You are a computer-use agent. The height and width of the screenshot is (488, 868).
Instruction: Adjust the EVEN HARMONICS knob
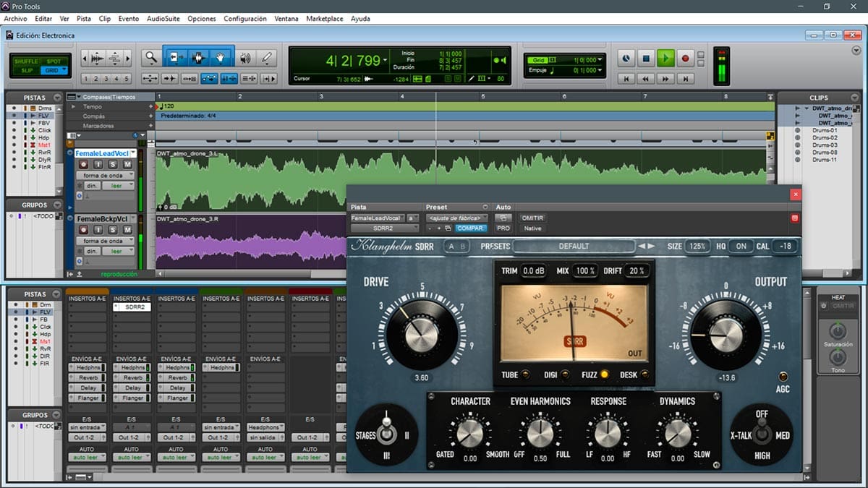540,432
